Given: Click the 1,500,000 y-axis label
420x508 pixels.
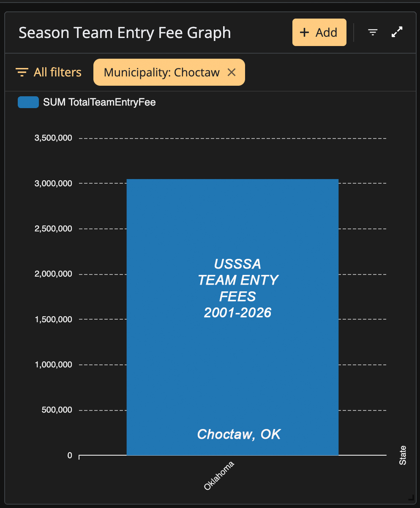Looking at the screenshot, I should tap(53, 319).
